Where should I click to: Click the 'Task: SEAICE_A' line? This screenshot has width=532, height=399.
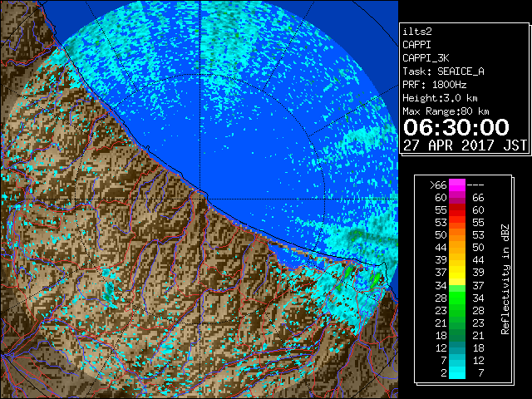pyautogui.click(x=443, y=71)
